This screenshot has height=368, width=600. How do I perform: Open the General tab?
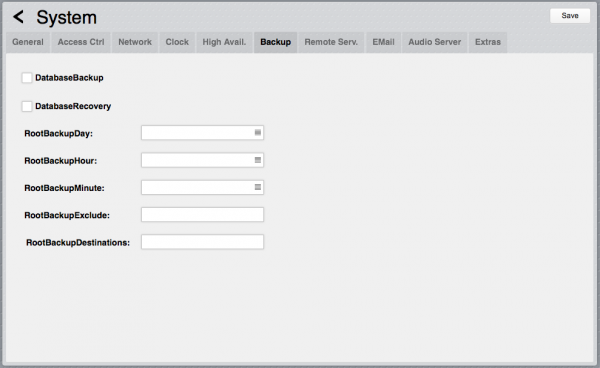(28, 42)
